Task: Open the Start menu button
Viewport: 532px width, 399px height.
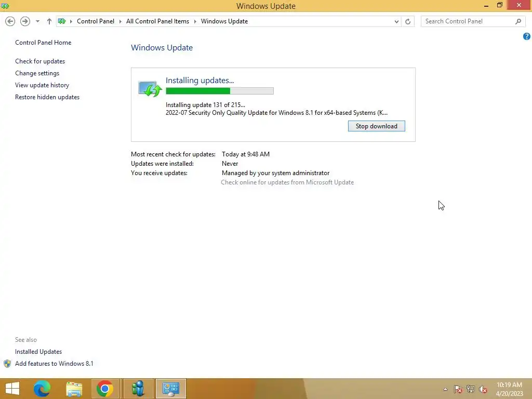Action: click(12, 389)
